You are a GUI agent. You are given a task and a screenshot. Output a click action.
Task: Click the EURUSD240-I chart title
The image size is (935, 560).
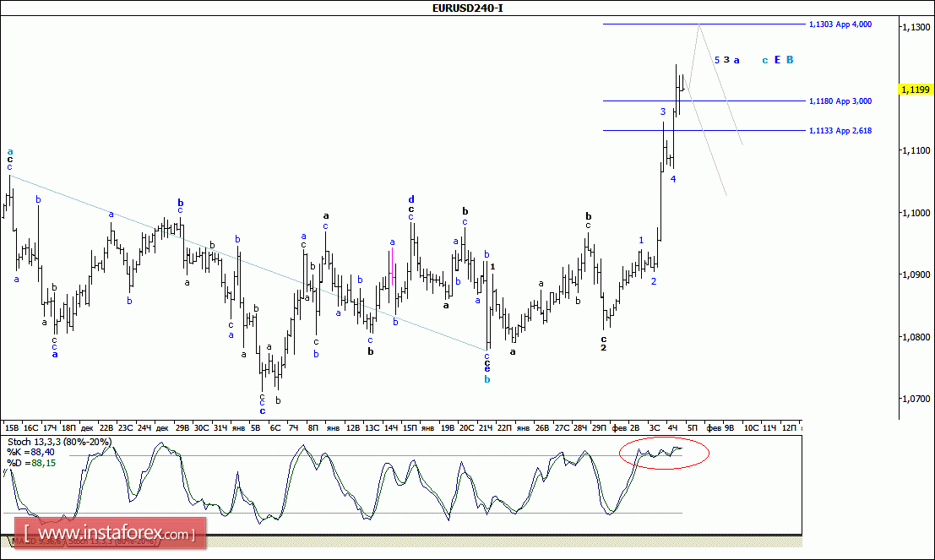tap(468, 8)
